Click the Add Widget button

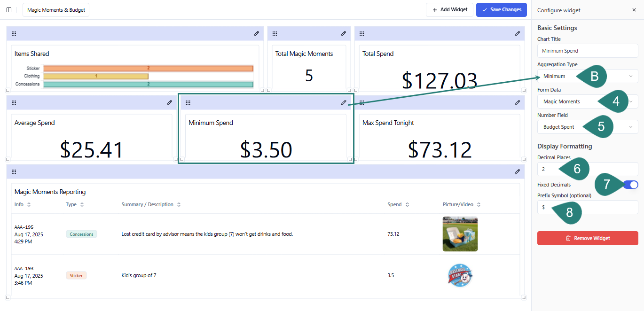(x=449, y=10)
